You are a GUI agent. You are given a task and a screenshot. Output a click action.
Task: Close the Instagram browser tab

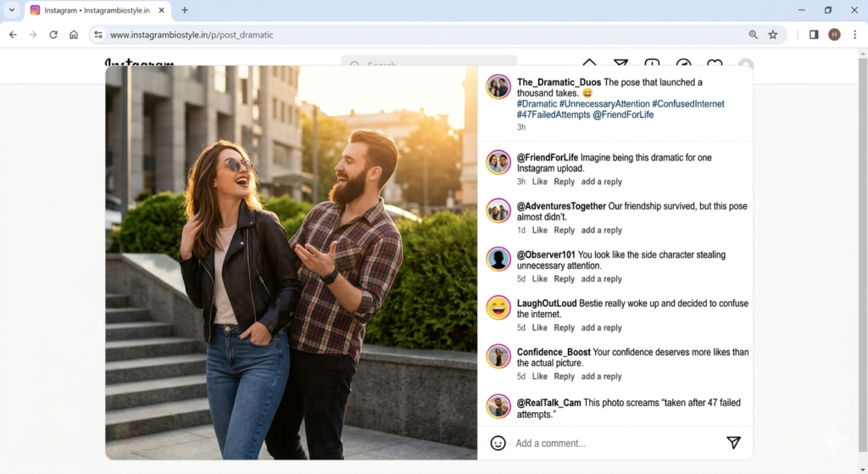(x=161, y=10)
